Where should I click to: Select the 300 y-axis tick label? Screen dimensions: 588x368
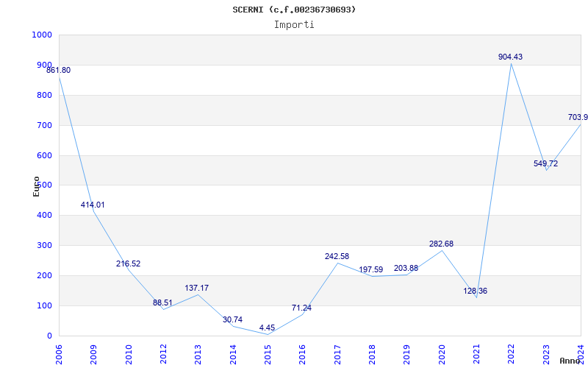44,246
